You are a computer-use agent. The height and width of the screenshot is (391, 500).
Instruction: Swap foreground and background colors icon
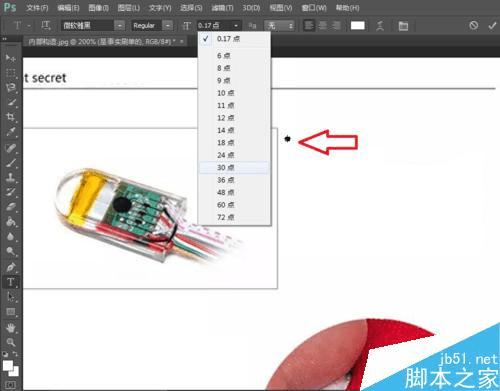tap(15, 354)
